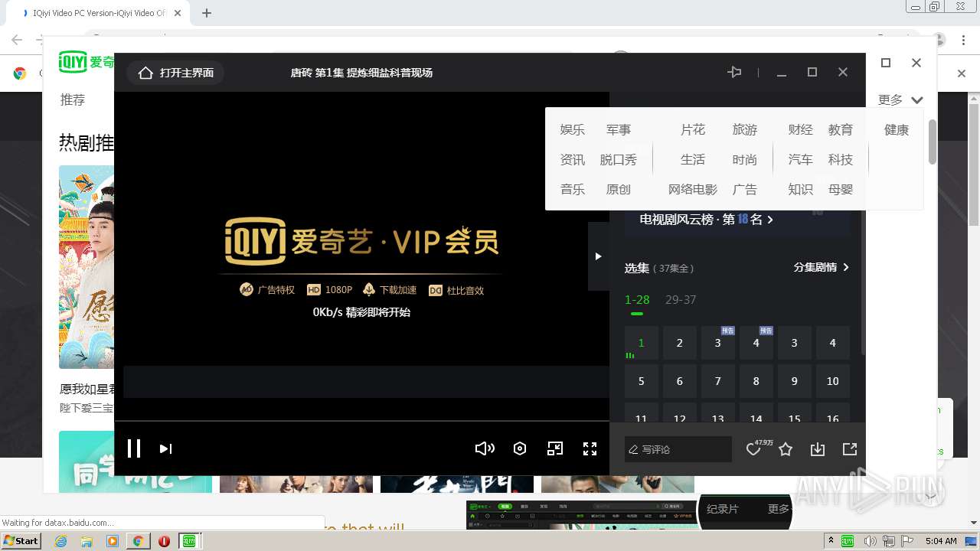Select episode 1 in the episode grid
This screenshot has height=551, width=980.
(x=642, y=343)
